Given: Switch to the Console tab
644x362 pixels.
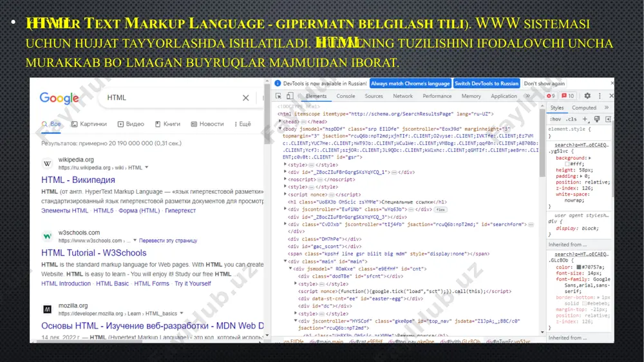Looking at the screenshot, I should pyautogui.click(x=345, y=96).
